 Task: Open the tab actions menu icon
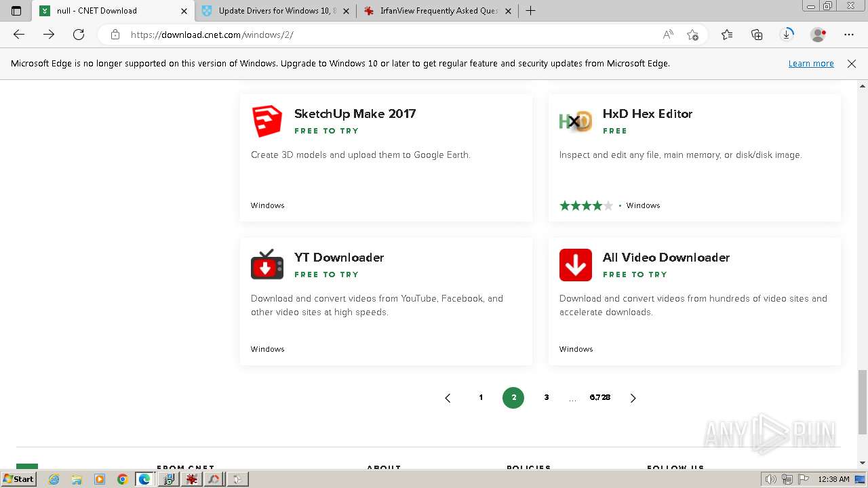16,11
